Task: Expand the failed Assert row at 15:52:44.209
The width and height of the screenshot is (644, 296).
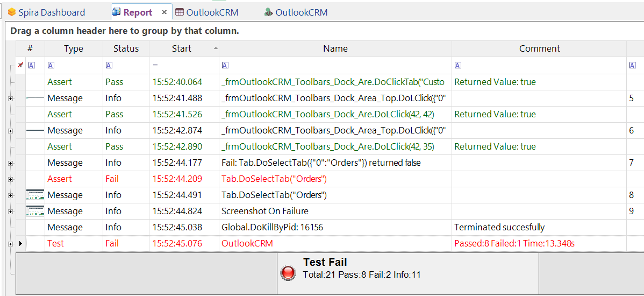Action: 10,179
